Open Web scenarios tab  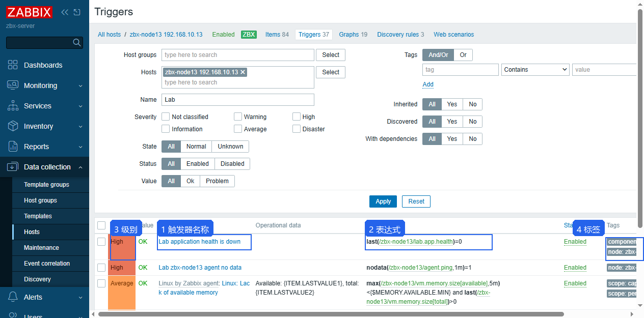[x=453, y=35]
